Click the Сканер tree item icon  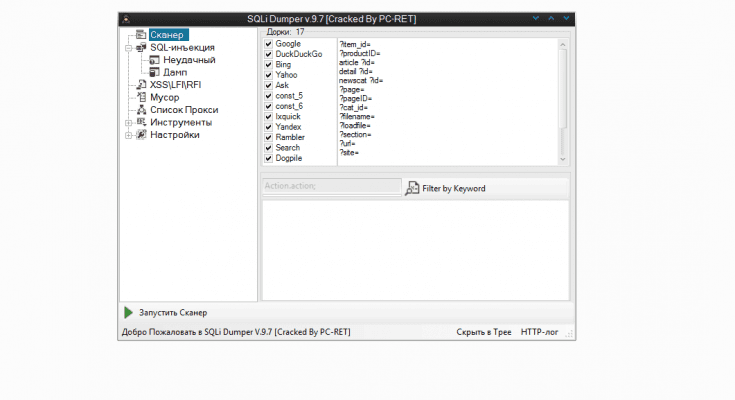coord(141,35)
